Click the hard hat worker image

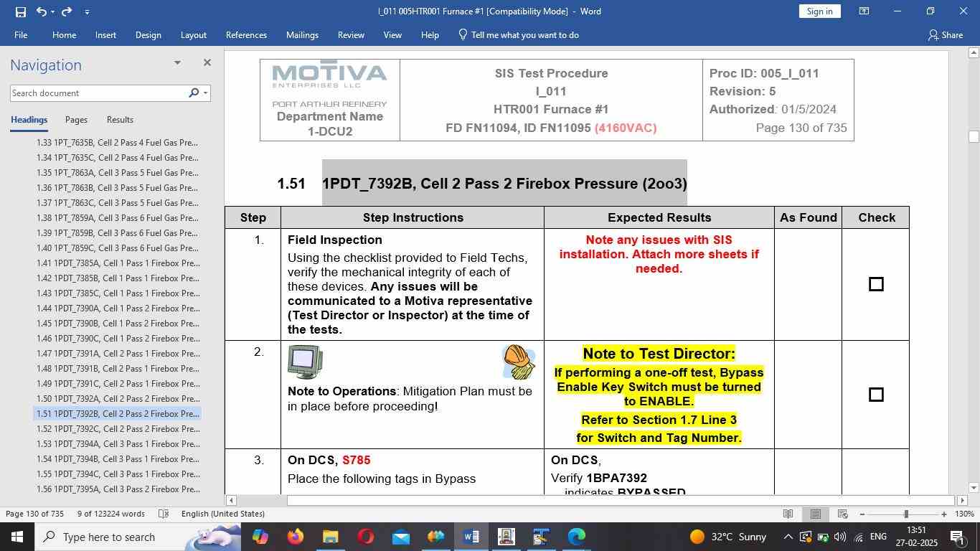pyautogui.click(x=519, y=362)
